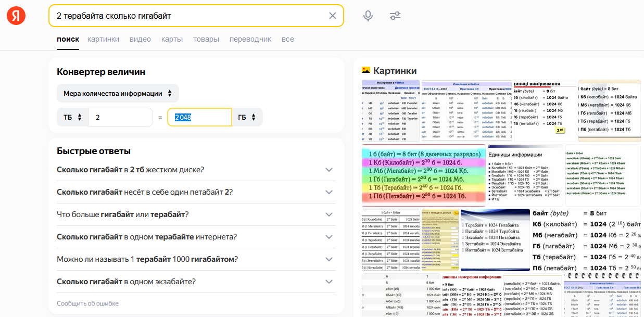644x317 pixels.
Task: Open the Мера количества информации dropdown
Action: click(118, 94)
